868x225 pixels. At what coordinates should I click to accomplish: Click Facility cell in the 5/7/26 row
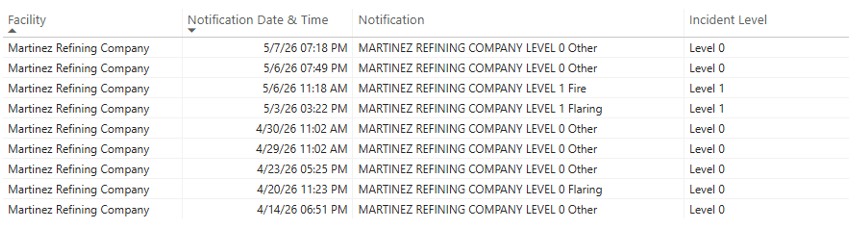78,48
